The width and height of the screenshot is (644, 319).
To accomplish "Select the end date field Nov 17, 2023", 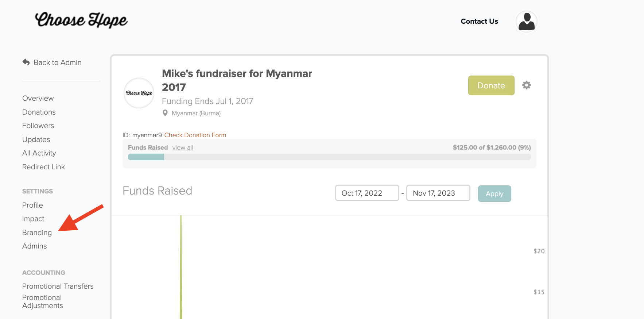I will 438,193.
